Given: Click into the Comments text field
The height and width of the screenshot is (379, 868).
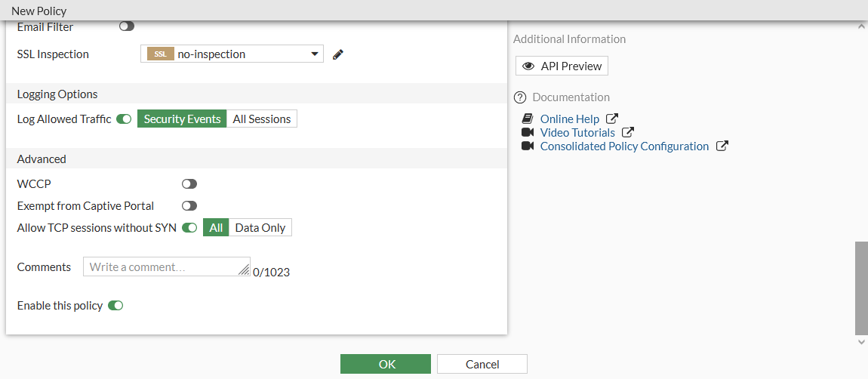Looking at the screenshot, I should (166, 267).
